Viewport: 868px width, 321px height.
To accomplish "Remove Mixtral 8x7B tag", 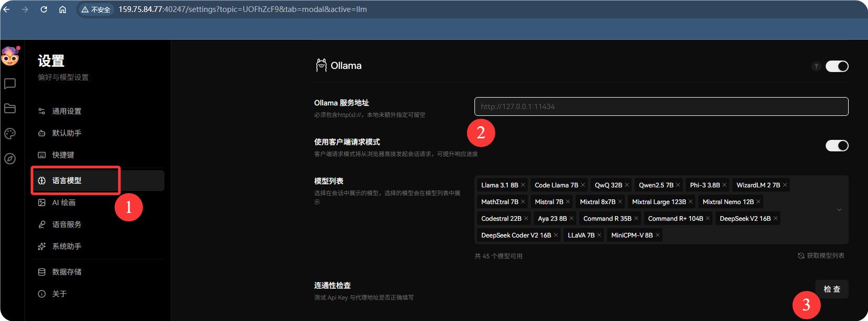I will [620, 202].
